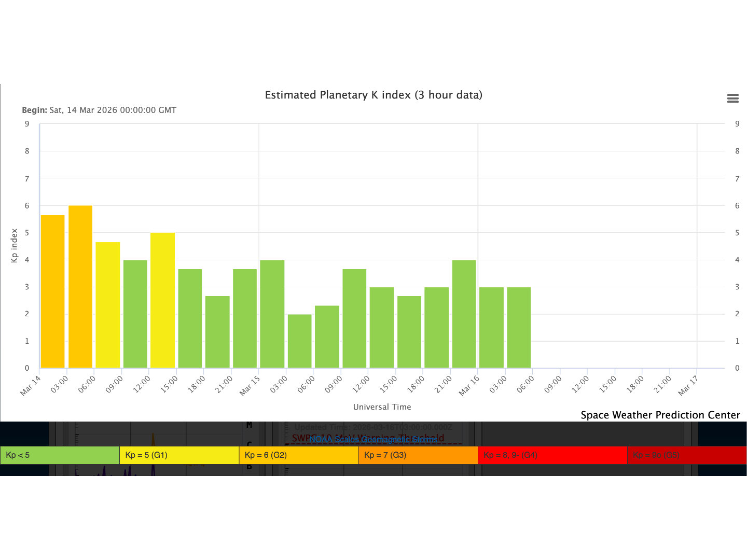Click the green Kp < 5 legend swatch

pyautogui.click(x=60, y=455)
